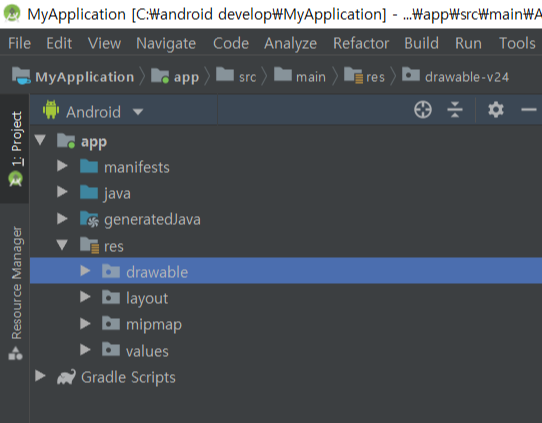This screenshot has height=423, width=542.
Task: Open the Refactor menu
Action: click(x=361, y=44)
